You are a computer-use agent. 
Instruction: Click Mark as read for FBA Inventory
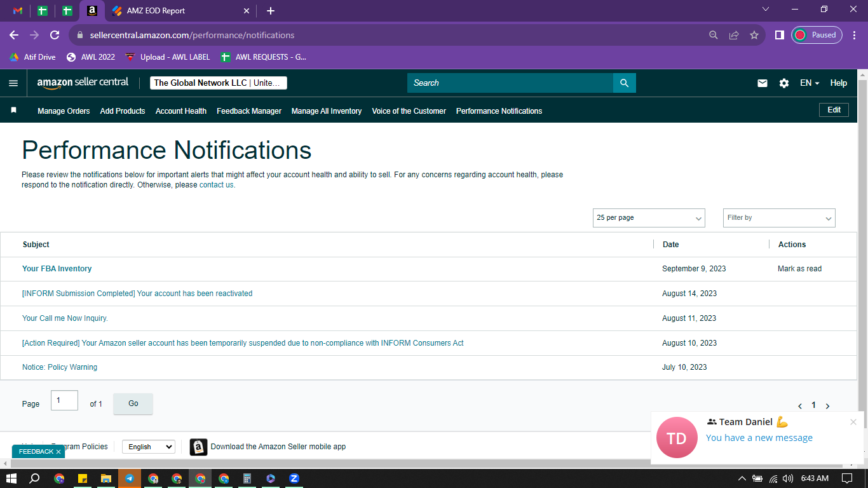point(799,269)
